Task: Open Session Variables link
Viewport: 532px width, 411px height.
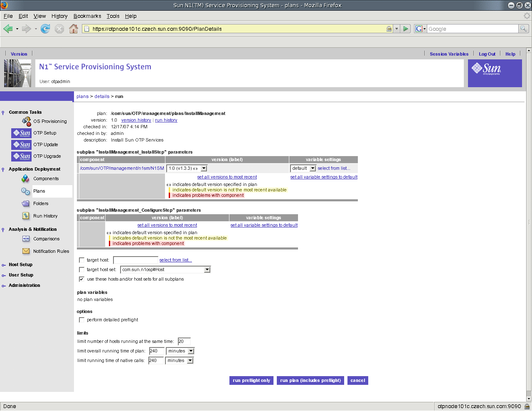Action: (449, 54)
